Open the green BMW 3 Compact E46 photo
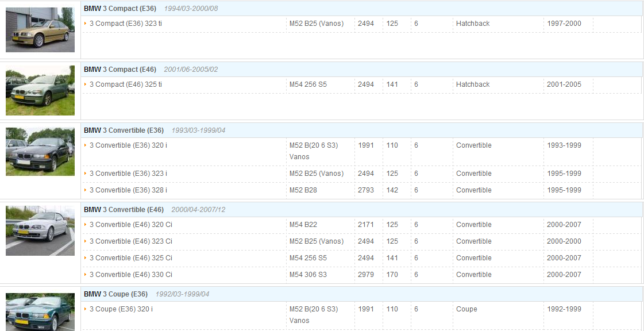This screenshot has width=644, height=331. click(40, 90)
